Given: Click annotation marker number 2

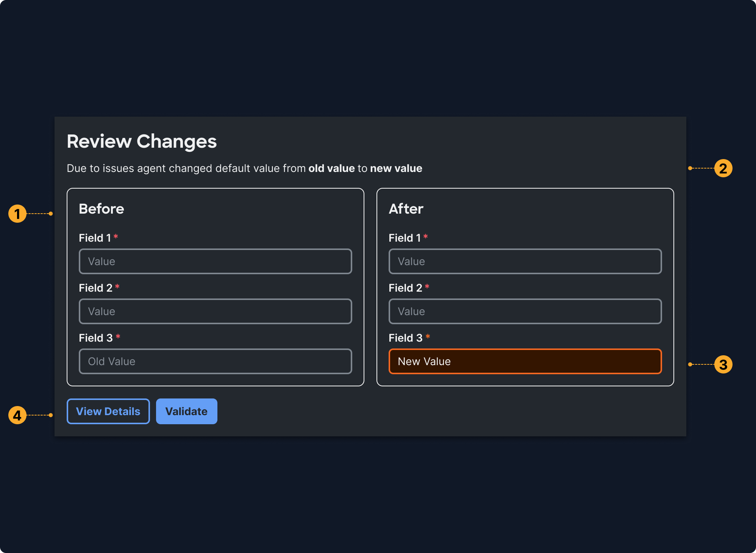Looking at the screenshot, I should 723,168.
